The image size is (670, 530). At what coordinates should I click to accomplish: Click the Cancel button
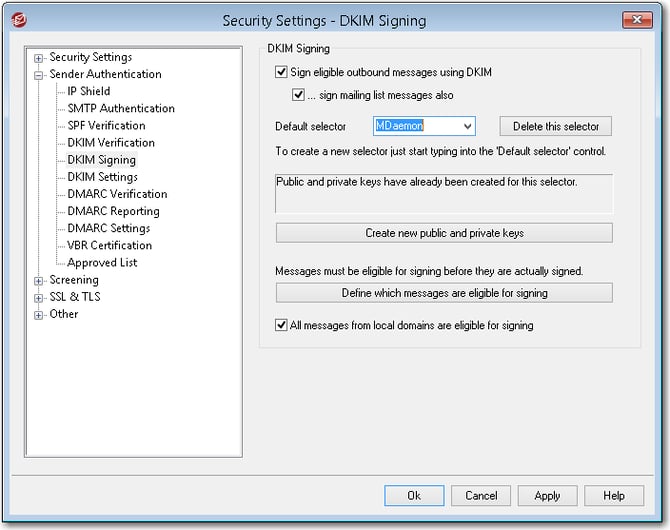coord(481,495)
